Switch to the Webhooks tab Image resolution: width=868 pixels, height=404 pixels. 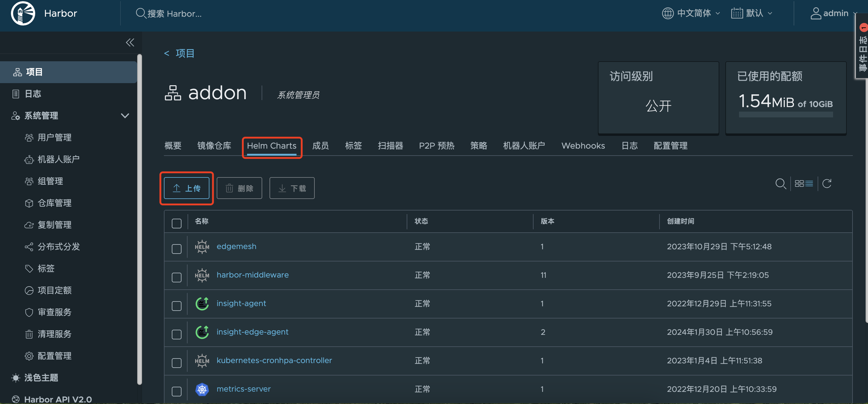(583, 146)
